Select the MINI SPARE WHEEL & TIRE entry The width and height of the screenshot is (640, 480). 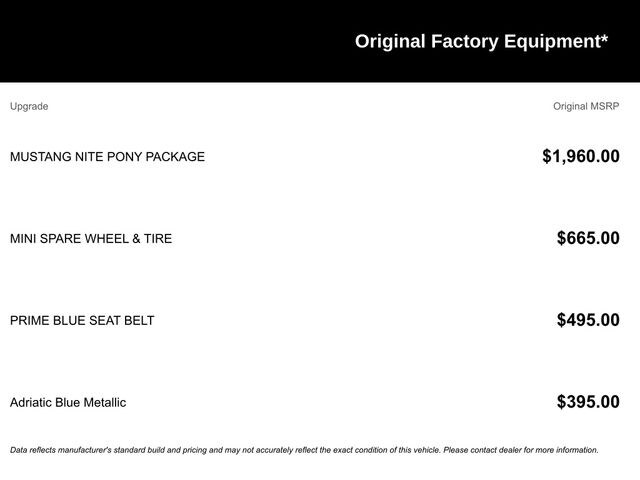(x=91, y=239)
